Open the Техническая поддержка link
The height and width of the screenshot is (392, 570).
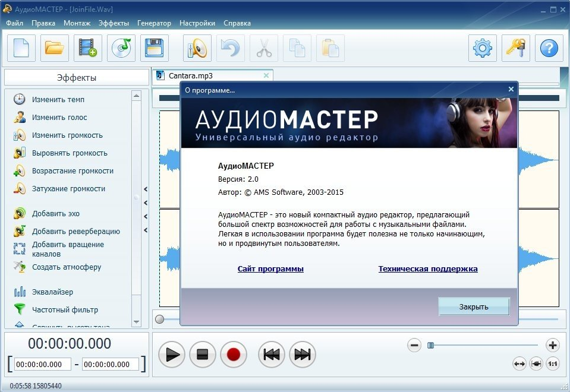pyautogui.click(x=427, y=269)
